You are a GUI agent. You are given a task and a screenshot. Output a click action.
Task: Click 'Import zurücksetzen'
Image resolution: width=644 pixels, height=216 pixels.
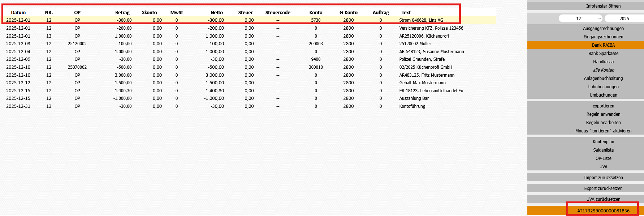click(603, 178)
